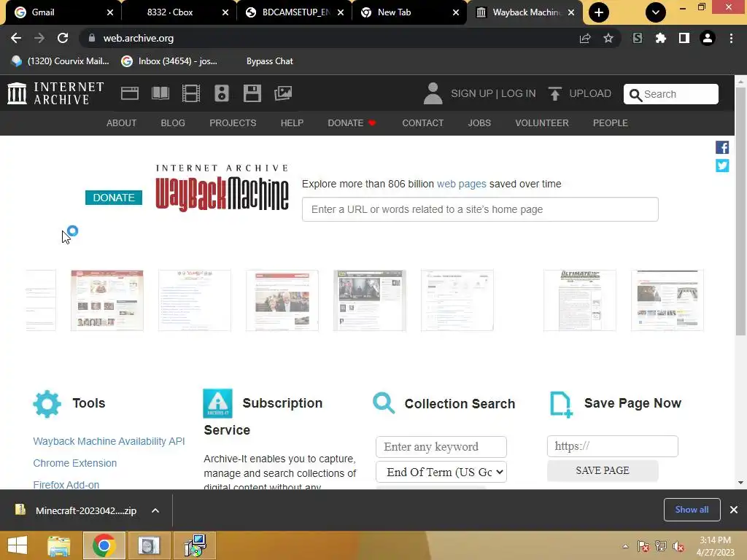
Task: Expand Minecraft zip download options chevron
Action: pos(155,510)
